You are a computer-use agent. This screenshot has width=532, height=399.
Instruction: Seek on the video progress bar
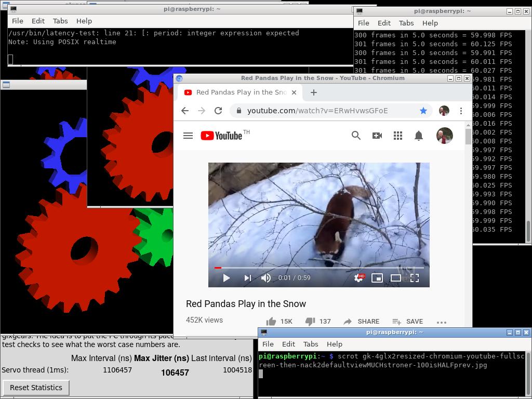[319, 268]
